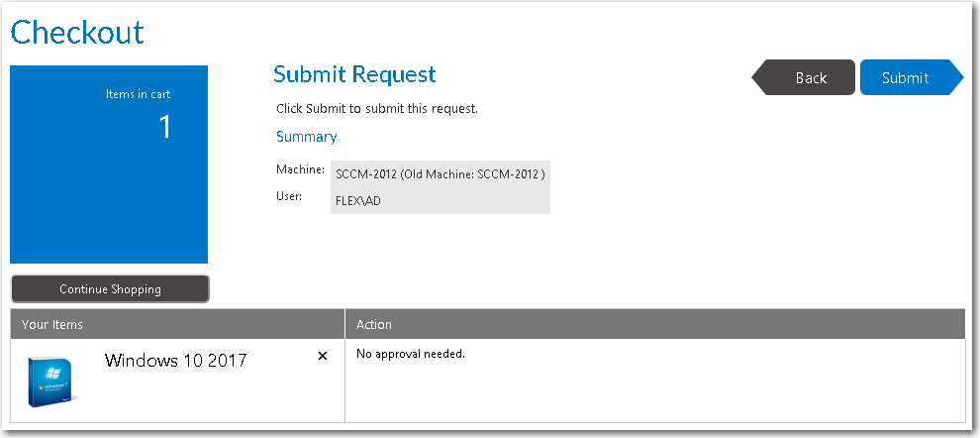
Task: Click the FLEX\AD user value
Action: pyautogui.click(x=358, y=198)
